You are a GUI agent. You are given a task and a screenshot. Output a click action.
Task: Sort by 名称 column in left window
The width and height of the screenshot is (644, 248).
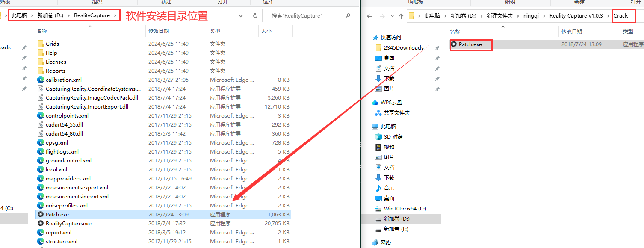[42, 31]
